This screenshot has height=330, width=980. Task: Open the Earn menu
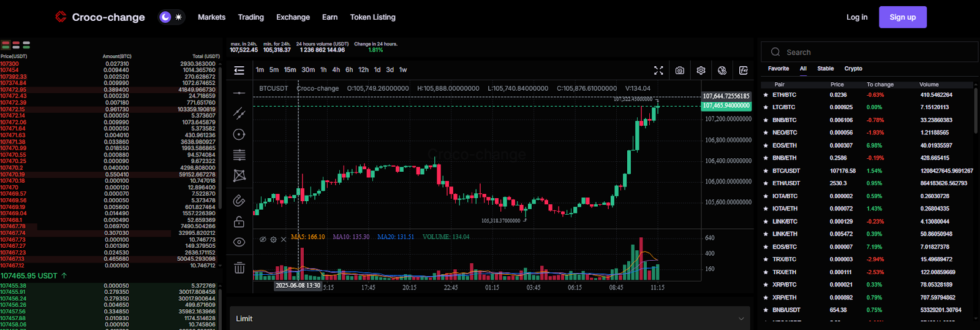pos(330,17)
